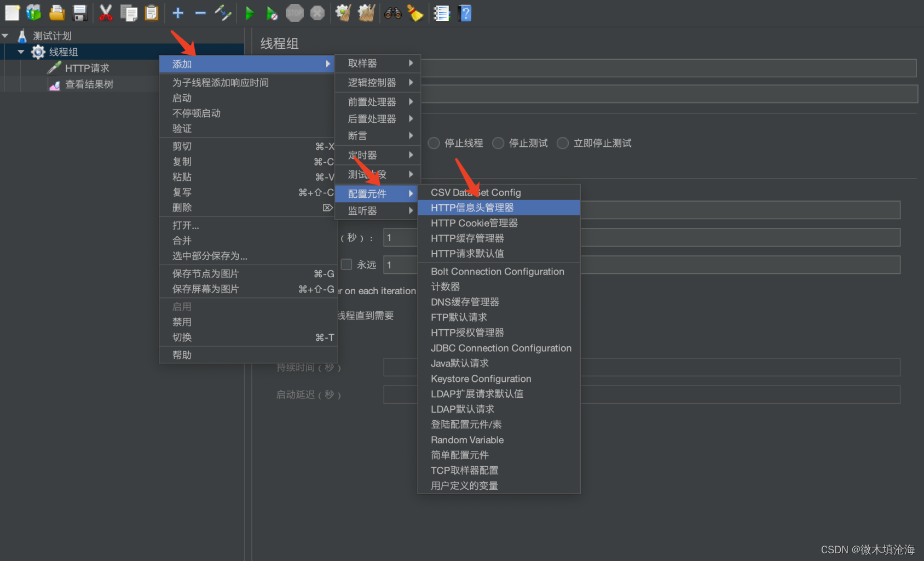Open help with the question mark icon
Viewport: 924px width, 561px height.
coord(465,13)
